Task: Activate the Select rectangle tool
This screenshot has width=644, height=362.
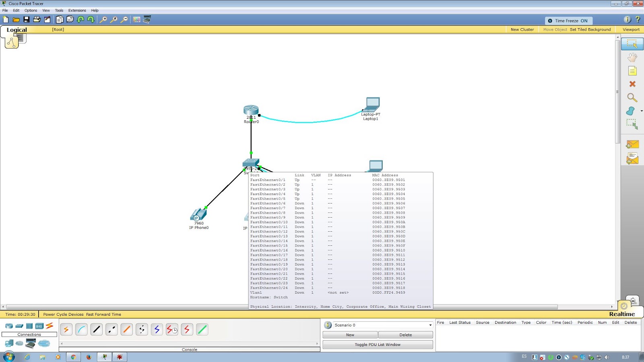Action: coord(632,43)
